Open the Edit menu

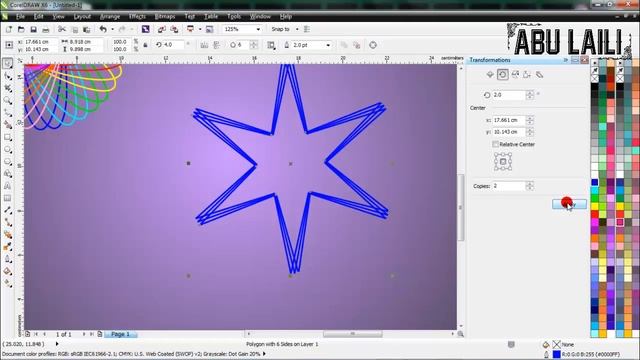[x=38, y=16]
